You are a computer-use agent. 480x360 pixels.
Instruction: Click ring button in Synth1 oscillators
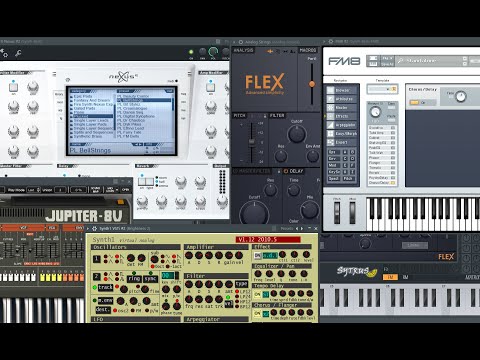[134, 278]
